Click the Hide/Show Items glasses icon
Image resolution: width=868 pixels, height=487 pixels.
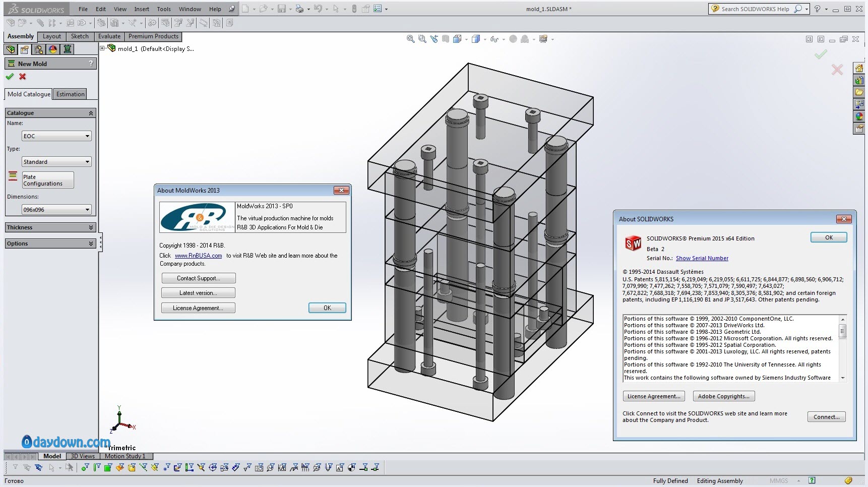coord(494,39)
